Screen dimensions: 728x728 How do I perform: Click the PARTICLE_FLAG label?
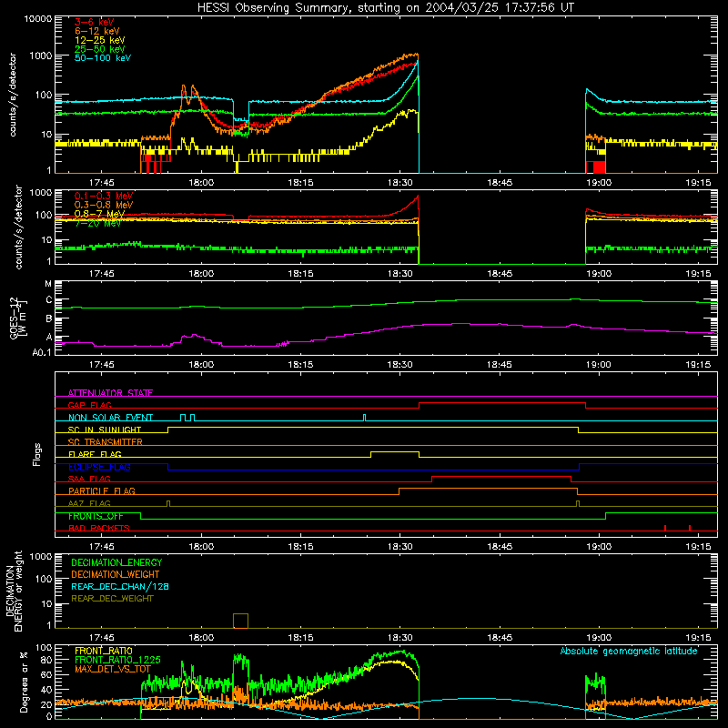[x=102, y=490]
